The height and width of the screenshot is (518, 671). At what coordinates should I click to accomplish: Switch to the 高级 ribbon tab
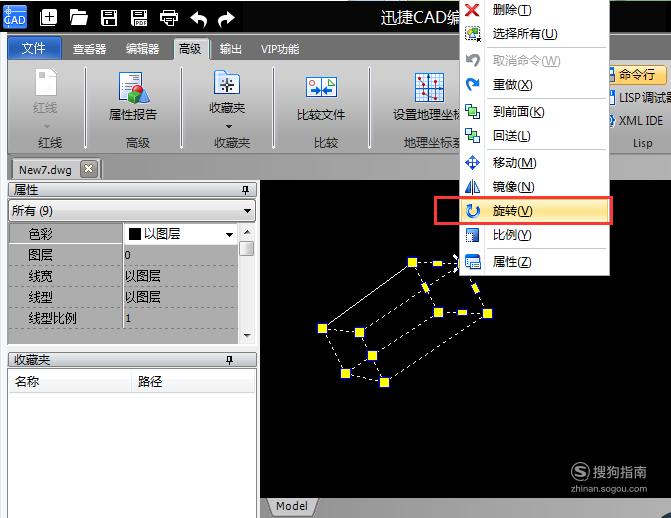point(191,49)
